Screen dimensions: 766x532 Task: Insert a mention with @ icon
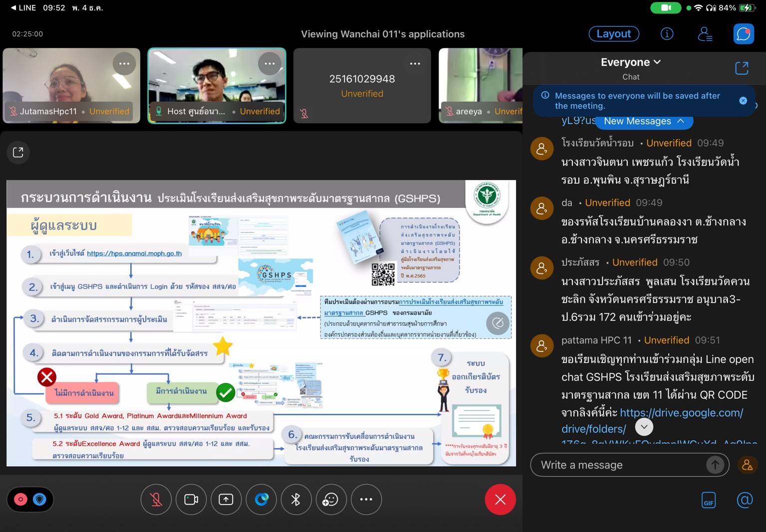pyautogui.click(x=745, y=500)
